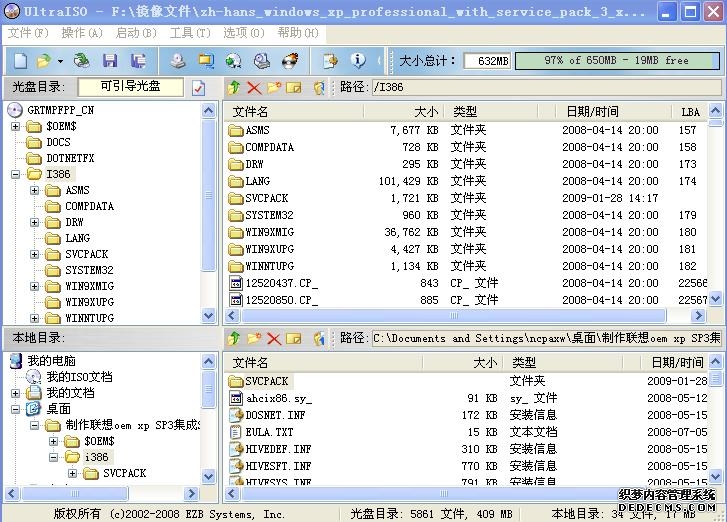Go up one level in image pane

point(234,87)
